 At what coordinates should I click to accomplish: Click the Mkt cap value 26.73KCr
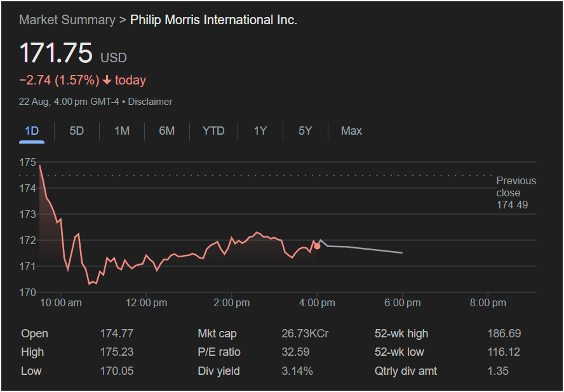coord(305,334)
